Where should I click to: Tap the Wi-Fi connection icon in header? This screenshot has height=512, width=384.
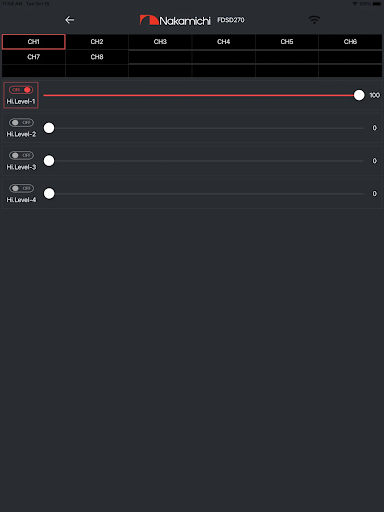tap(314, 20)
